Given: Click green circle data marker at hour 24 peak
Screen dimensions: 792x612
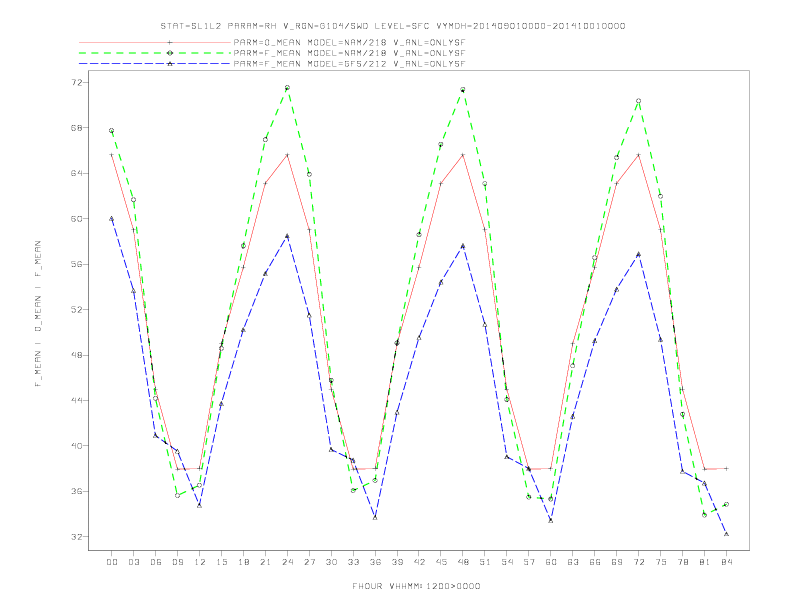Looking at the screenshot, I should (x=287, y=88).
